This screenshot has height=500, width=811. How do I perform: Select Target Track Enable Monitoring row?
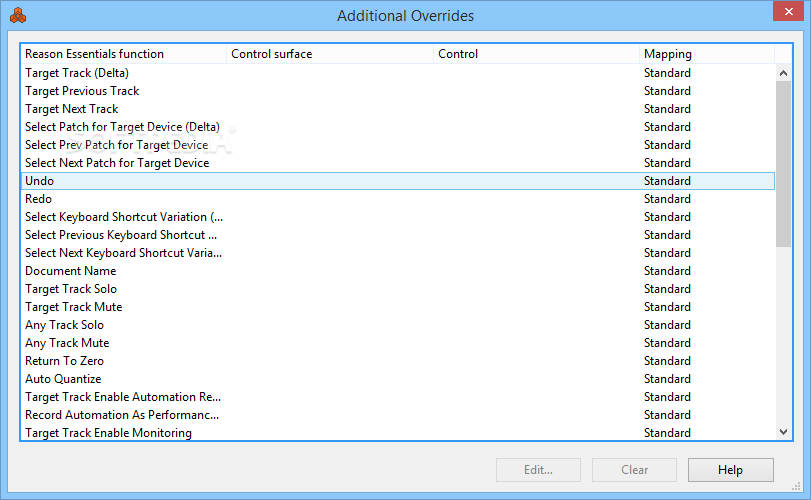pyautogui.click(x=398, y=433)
